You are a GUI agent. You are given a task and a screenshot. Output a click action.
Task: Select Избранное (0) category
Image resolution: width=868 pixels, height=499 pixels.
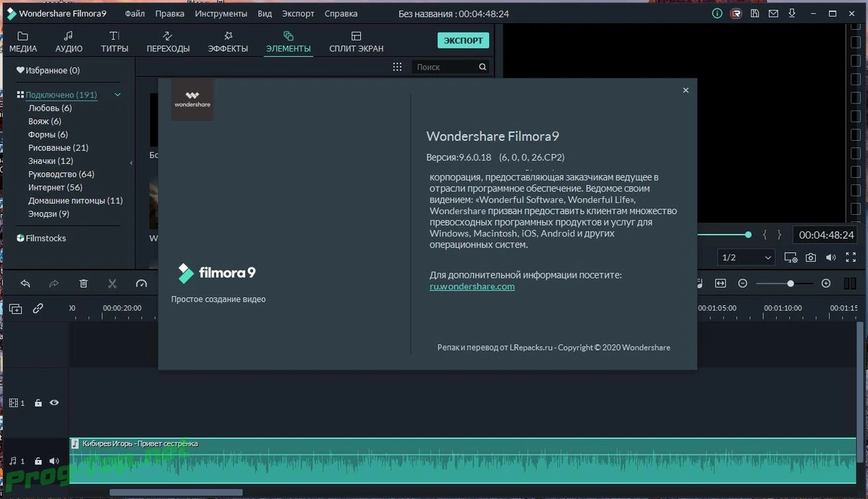(48, 70)
